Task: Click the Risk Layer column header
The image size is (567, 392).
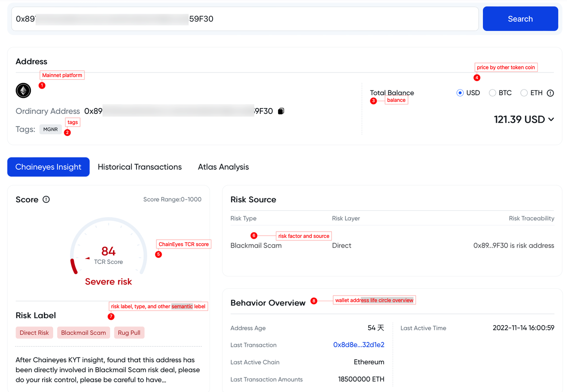Action: 346,218
